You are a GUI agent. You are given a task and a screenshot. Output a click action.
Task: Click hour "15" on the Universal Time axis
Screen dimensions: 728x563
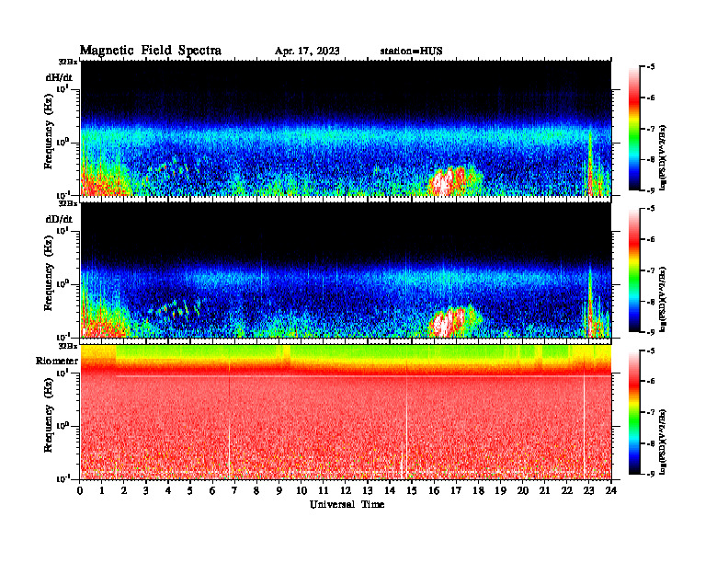pyautogui.click(x=412, y=491)
